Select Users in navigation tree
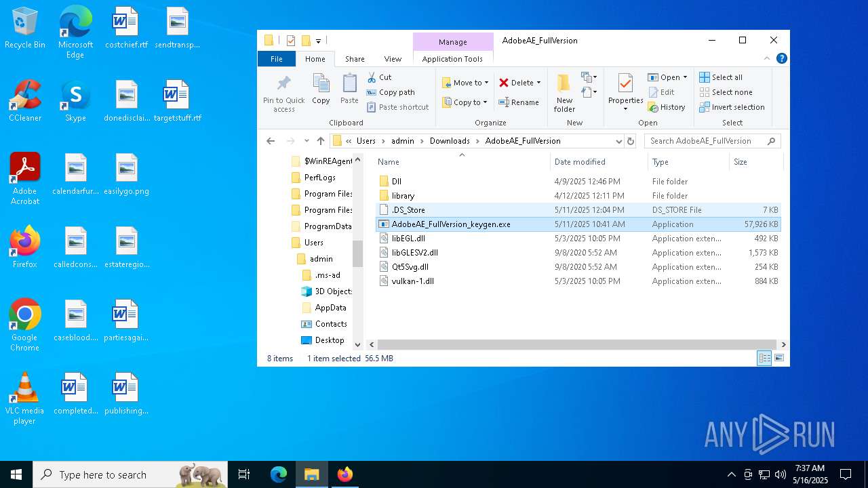The height and width of the screenshot is (488, 868). [313, 243]
